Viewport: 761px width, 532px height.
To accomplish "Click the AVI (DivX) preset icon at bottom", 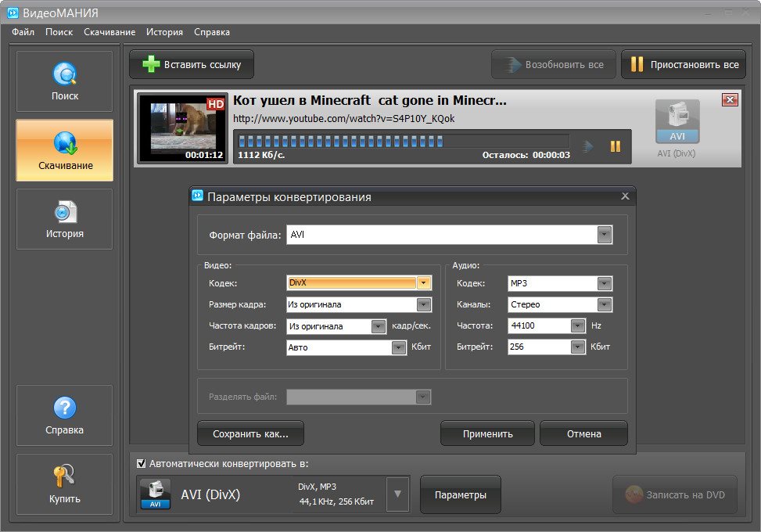I will pyautogui.click(x=156, y=494).
